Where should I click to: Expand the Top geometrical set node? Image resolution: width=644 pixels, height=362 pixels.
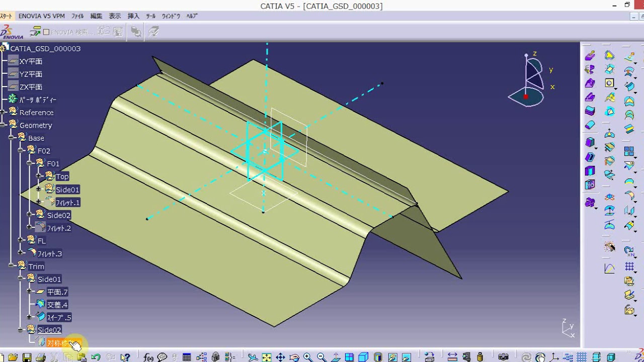pos(39,176)
